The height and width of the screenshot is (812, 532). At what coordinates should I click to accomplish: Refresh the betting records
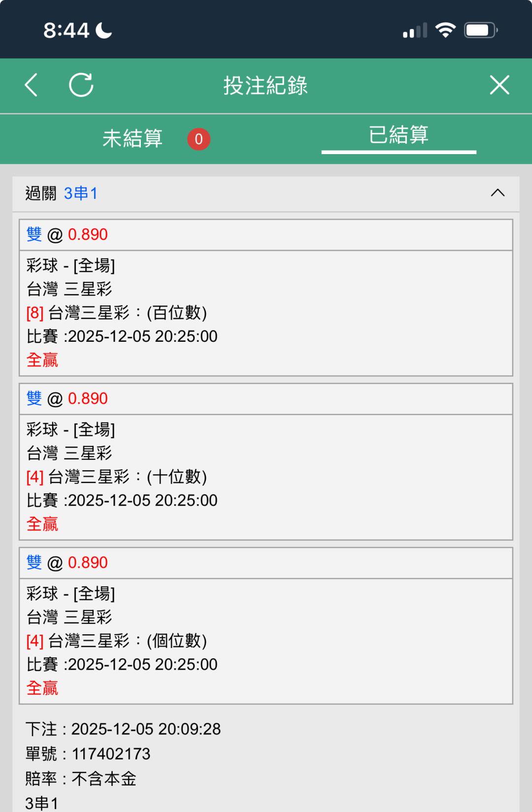point(81,85)
